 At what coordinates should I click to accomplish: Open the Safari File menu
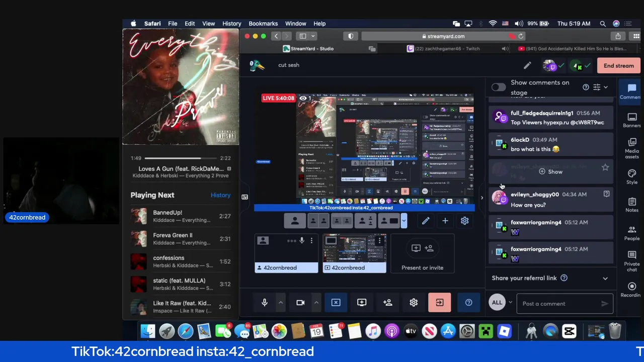pyautogui.click(x=173, y=24)
